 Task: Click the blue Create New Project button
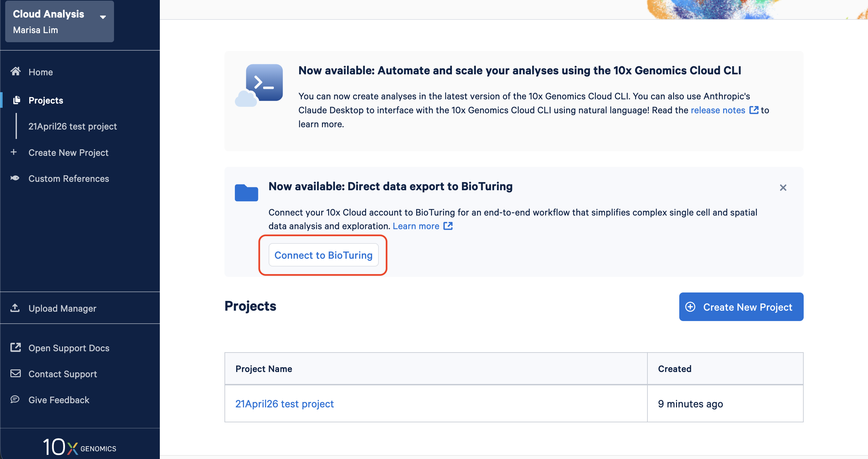click(741, 307)
